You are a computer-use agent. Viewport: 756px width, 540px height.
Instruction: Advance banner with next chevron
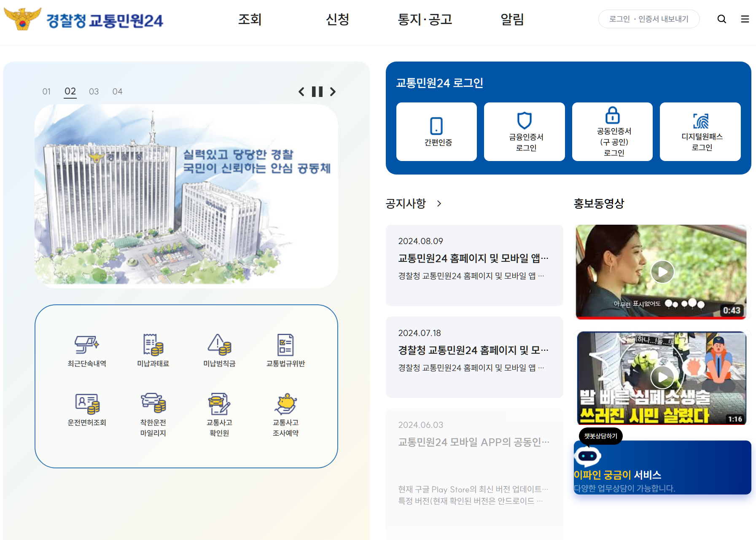[333, 91]
